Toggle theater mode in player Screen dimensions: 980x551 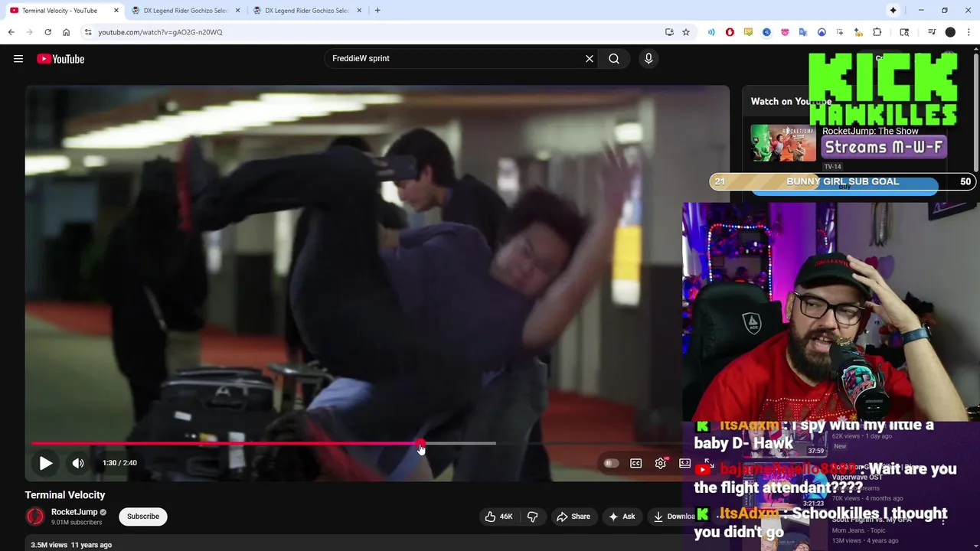coord(684,463)
